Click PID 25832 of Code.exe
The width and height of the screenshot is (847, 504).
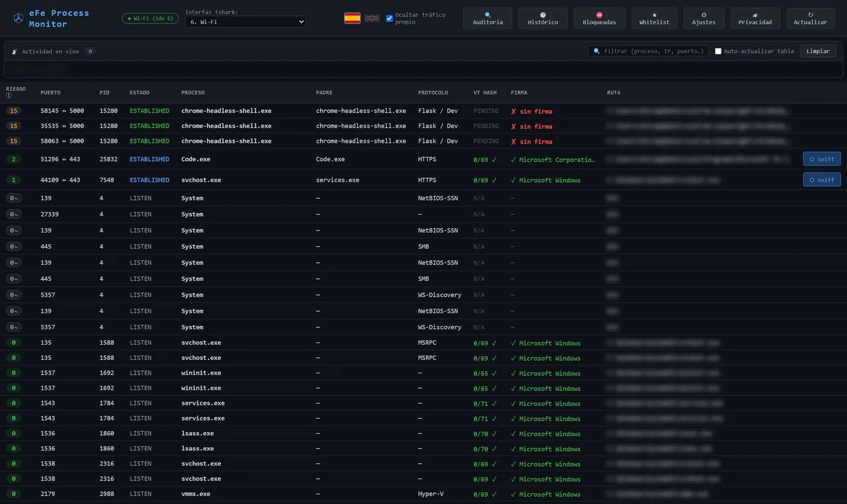(x=109, y=159)
